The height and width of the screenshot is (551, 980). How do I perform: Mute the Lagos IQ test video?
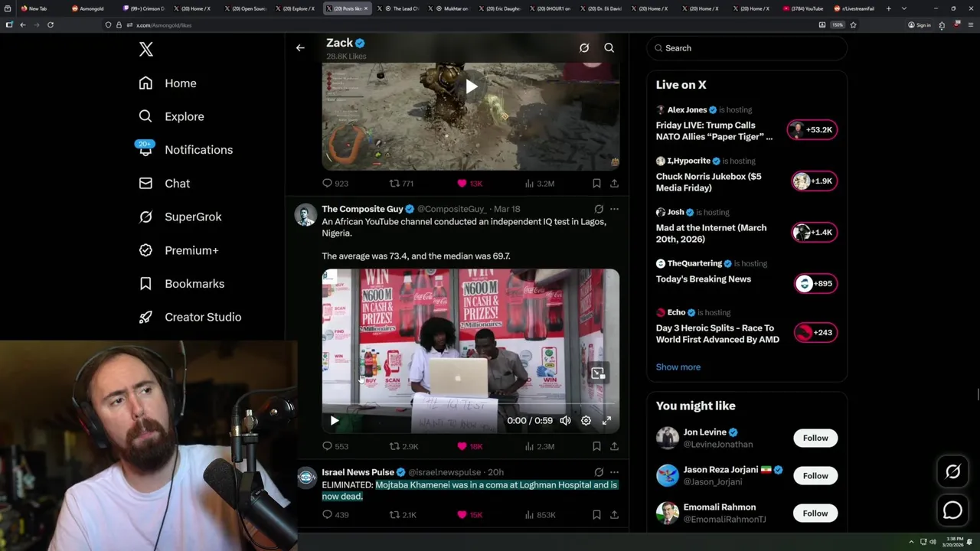click(x=565, y=420)
